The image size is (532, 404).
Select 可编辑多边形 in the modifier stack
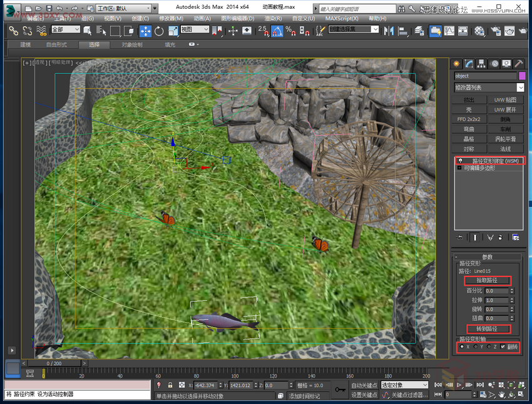coord(479,168)
